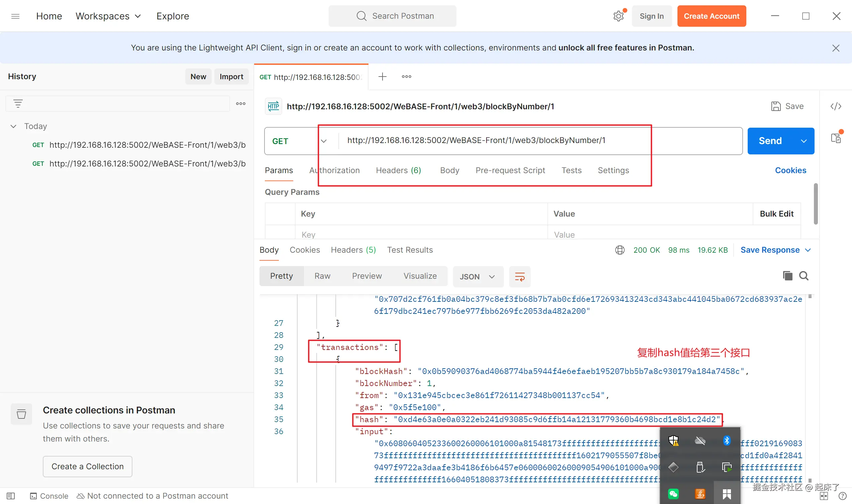This screenshot has height=504, width=852.
Task: Switch response view to Raw
Action: [x=322, y=276]
